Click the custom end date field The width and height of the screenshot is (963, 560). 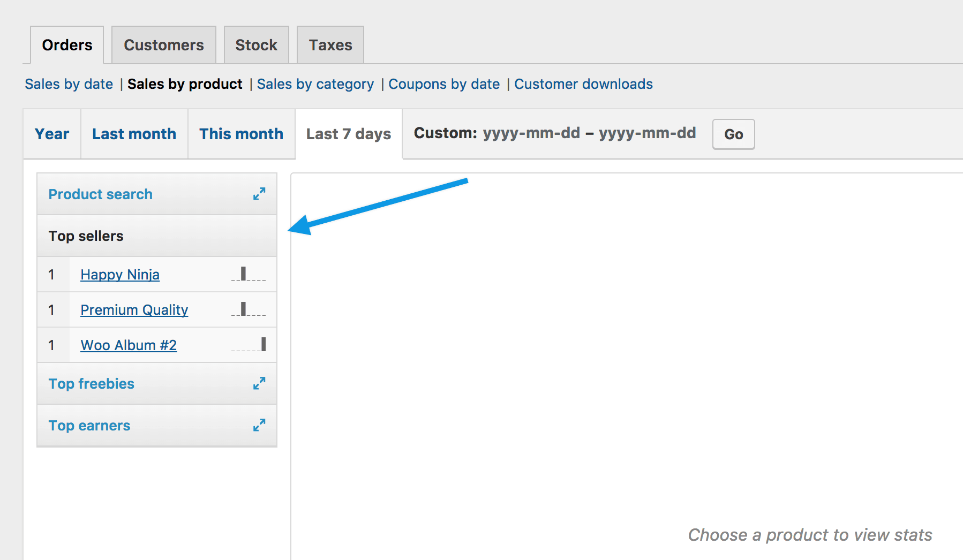pyautogui.click(x=647, y=133)
